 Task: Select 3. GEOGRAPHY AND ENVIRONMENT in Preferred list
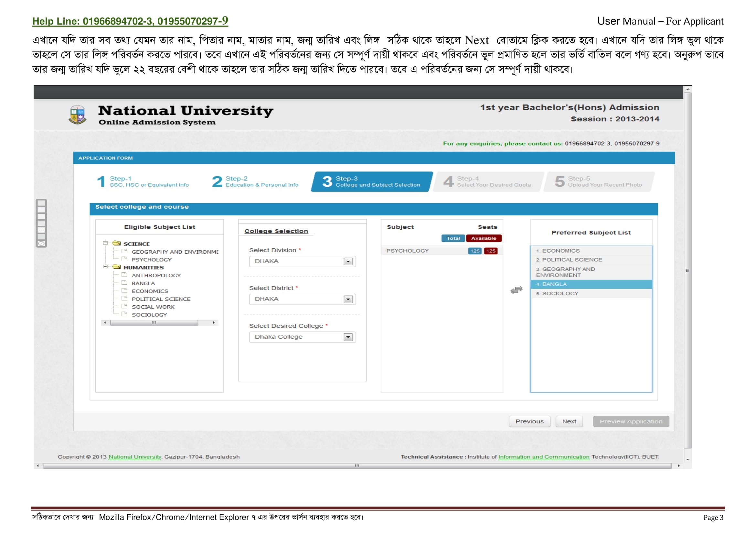tap(591, 272)
